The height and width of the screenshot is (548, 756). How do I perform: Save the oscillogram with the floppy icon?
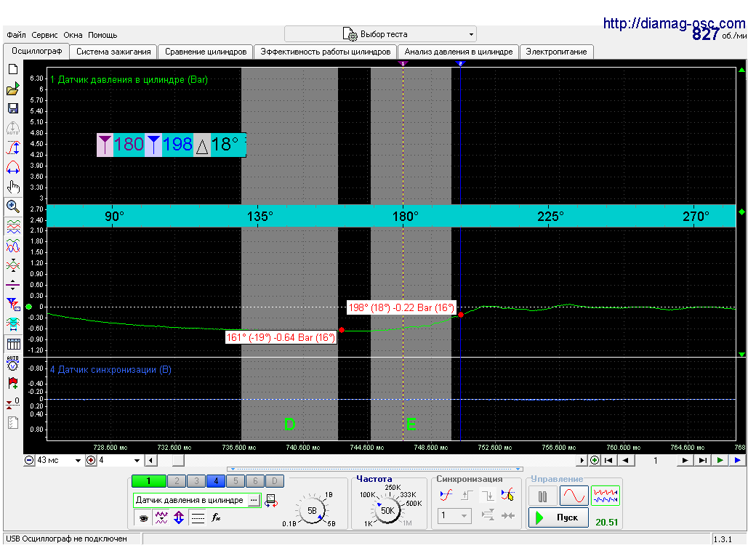tap(13, 108)
